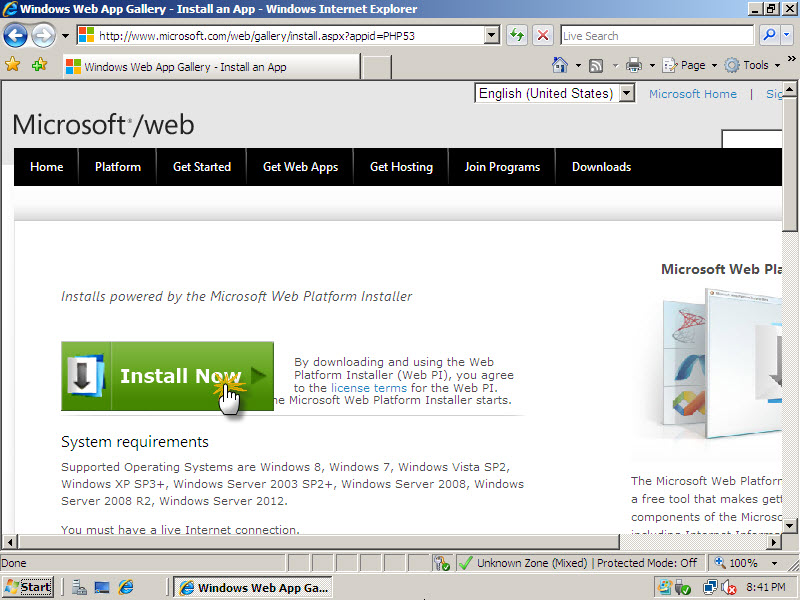Launch Server Manager from Quick Launch
This screenshot has height=600, width=800.
[79, 588]
